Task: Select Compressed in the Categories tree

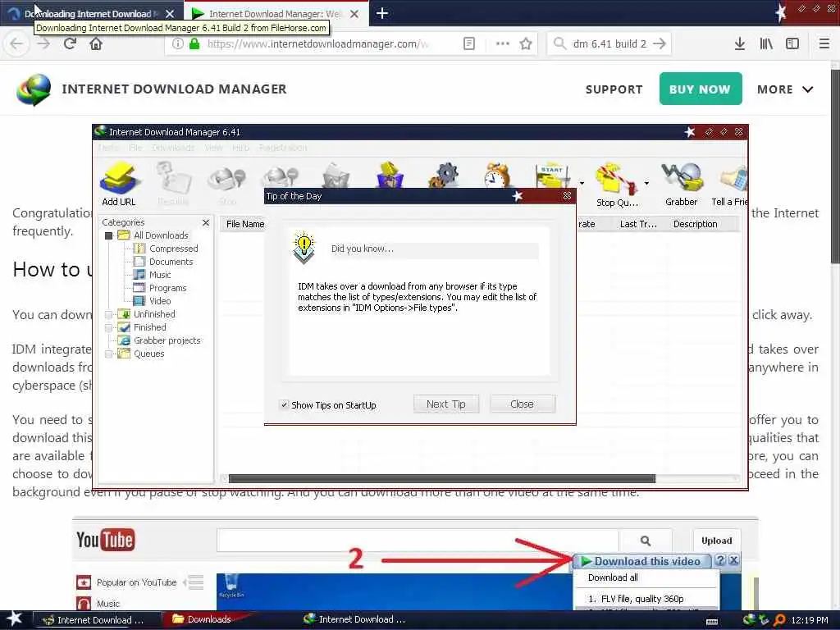Action: 173,249
